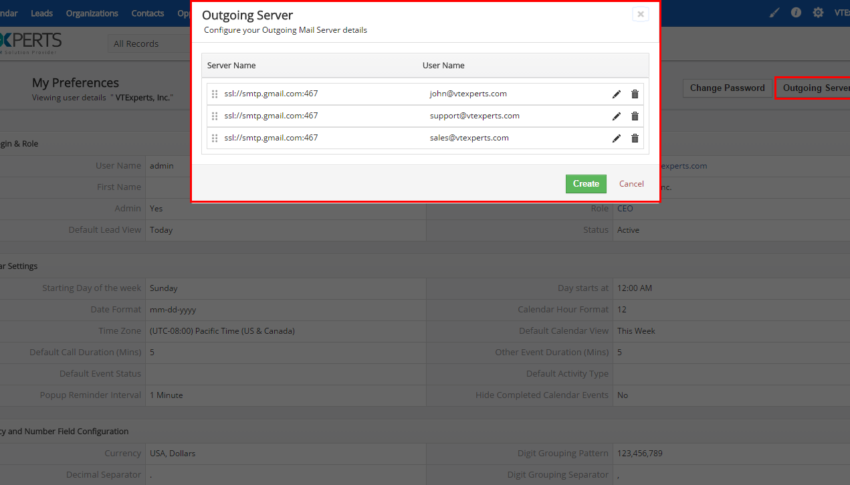850x485 pixels.
Task: Click the Starting Day value Sunday
Action: pyautogui.click(x=164, y=288)
